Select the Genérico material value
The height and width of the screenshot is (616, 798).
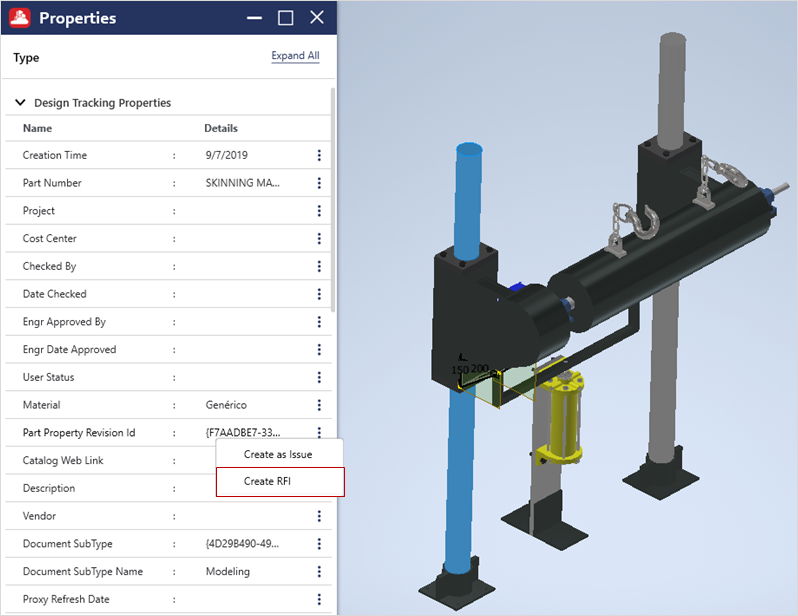(226, 405)
